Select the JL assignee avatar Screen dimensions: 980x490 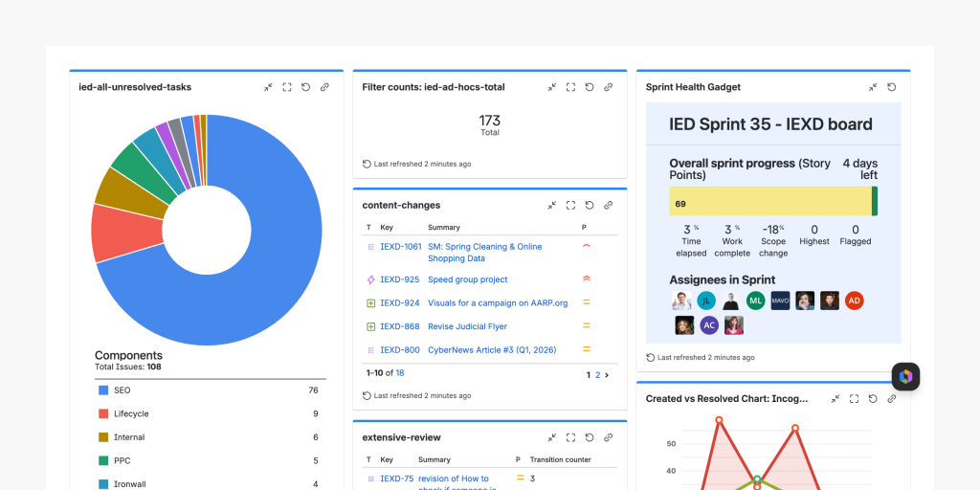(706, 301)
